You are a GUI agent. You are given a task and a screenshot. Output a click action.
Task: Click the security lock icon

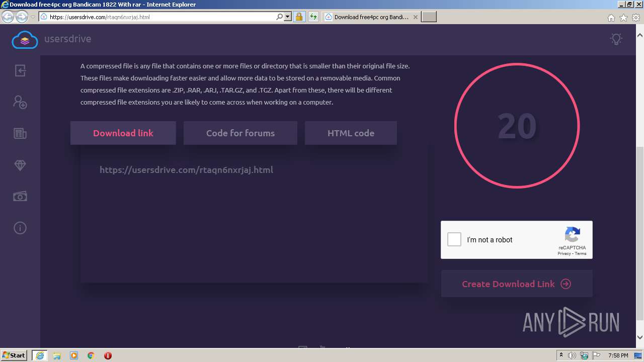click(x=299, y=17)
